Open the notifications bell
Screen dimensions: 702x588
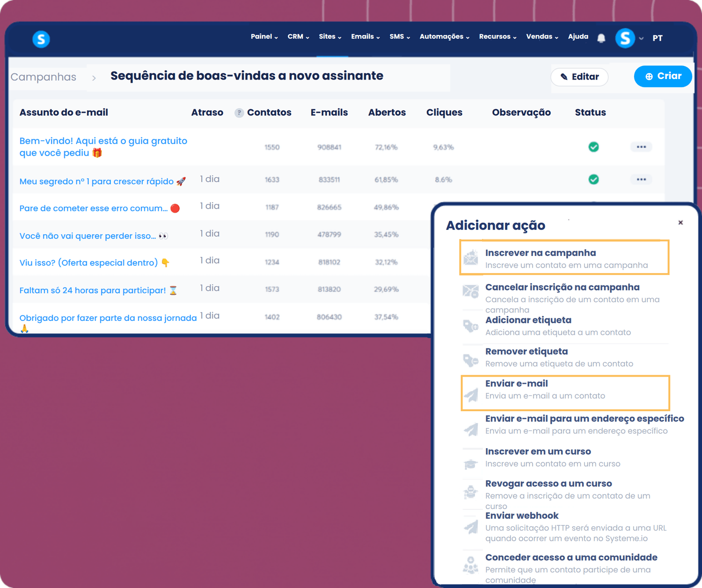pos(601,38)
